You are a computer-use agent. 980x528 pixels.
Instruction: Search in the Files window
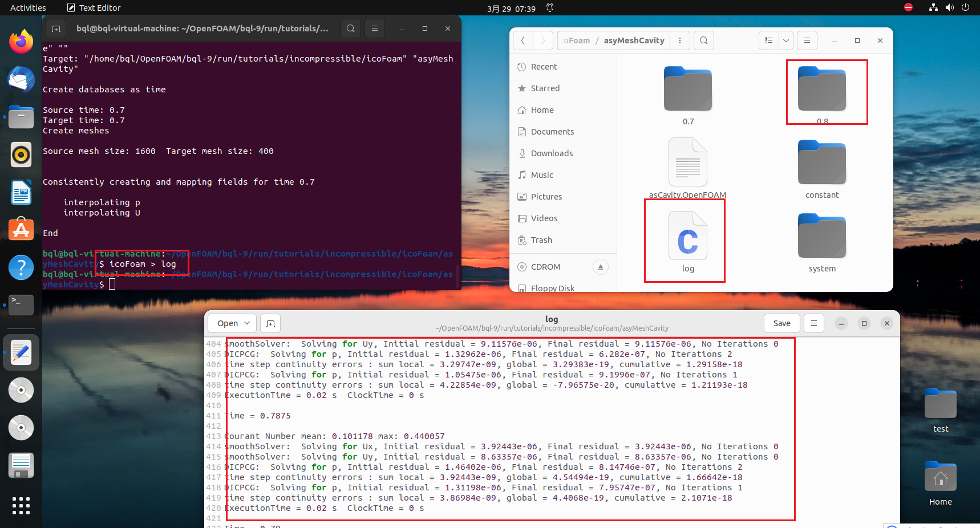click(x=704, y=40)
